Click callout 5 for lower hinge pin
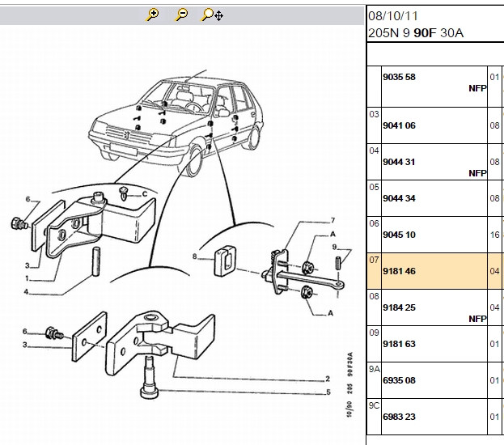The height and width of the screenshot is (445, 504). 328,392
